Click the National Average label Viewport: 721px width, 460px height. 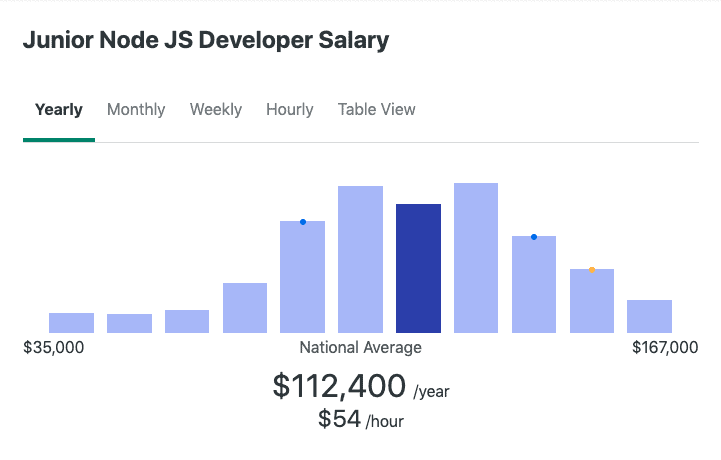click(360, 348)
